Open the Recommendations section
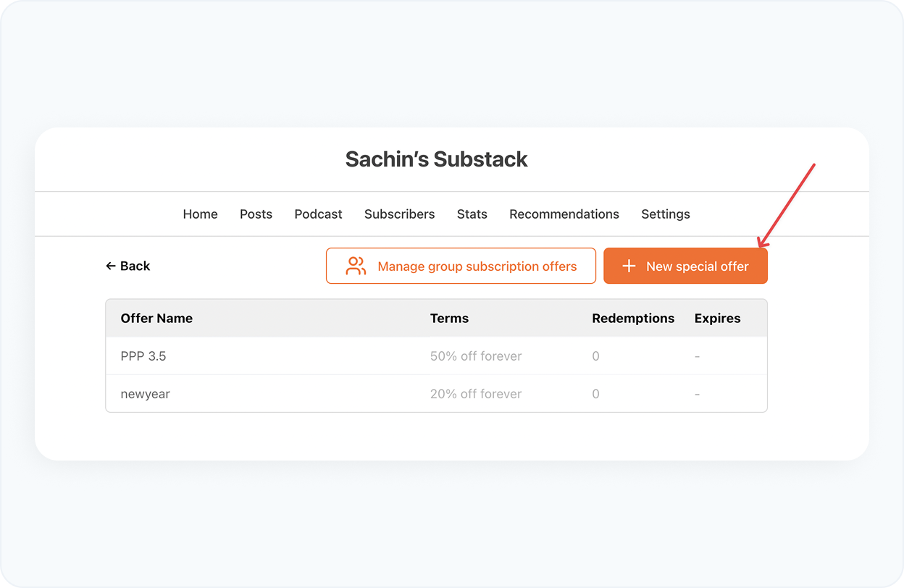The width and height of the screenshot is (904, 588). pyautogui.click(x=564, y=214)
